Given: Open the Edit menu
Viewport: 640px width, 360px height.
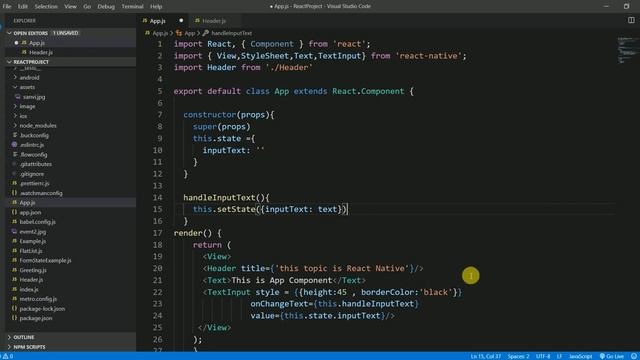Looking at the screenshot, I should [x=22, y=7].
